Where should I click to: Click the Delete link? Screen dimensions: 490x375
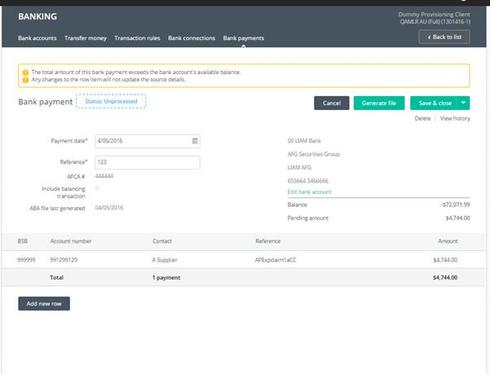[423, 118]
